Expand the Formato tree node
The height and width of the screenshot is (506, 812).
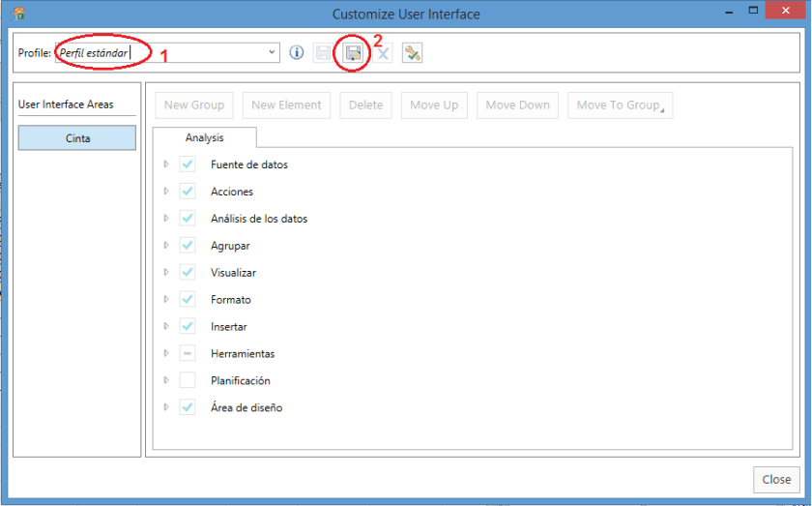click(166, 300)
